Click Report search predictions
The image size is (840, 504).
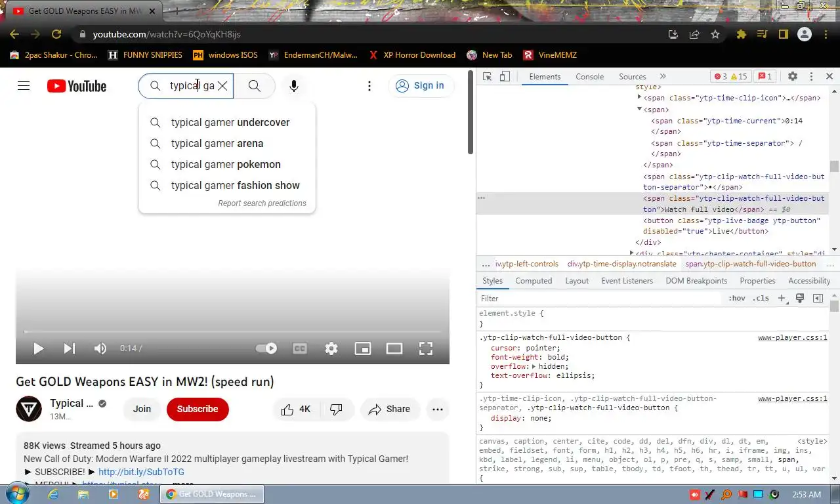[262, 203]
